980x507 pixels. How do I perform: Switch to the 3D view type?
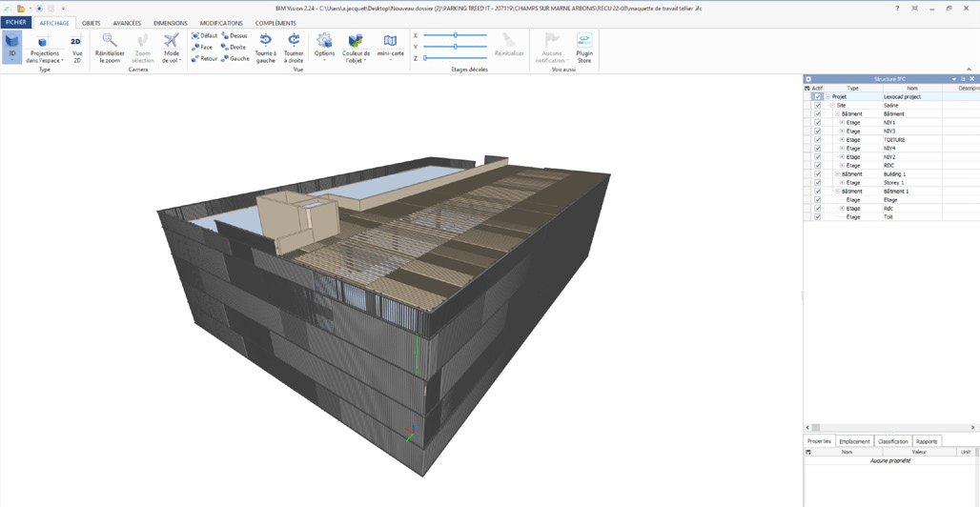click(11, 47)
